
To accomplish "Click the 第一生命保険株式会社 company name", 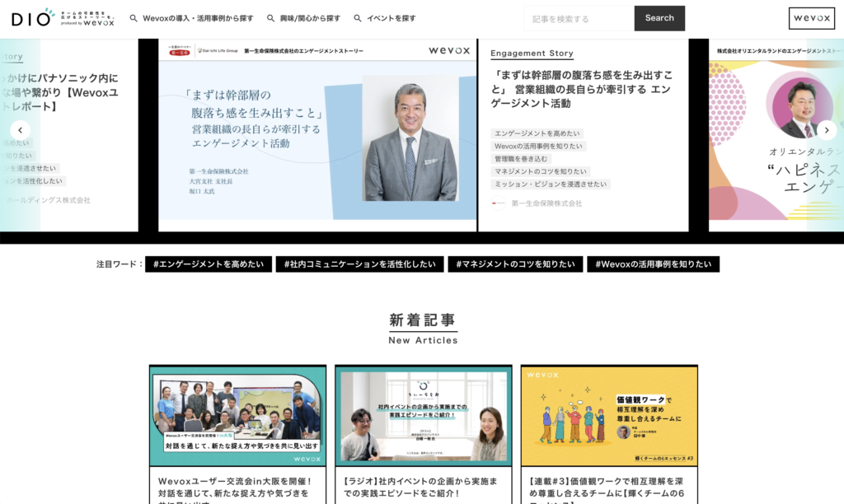I will point(547,203).
